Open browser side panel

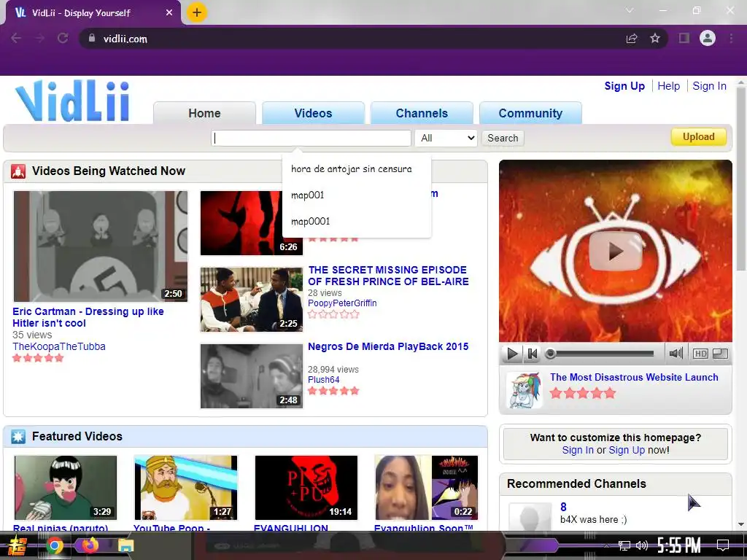(684, 38)
